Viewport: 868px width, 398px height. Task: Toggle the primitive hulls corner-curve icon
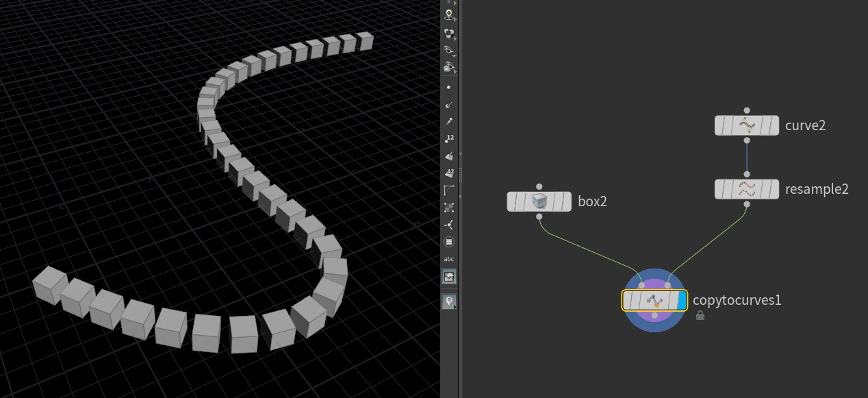pos(449,190)
